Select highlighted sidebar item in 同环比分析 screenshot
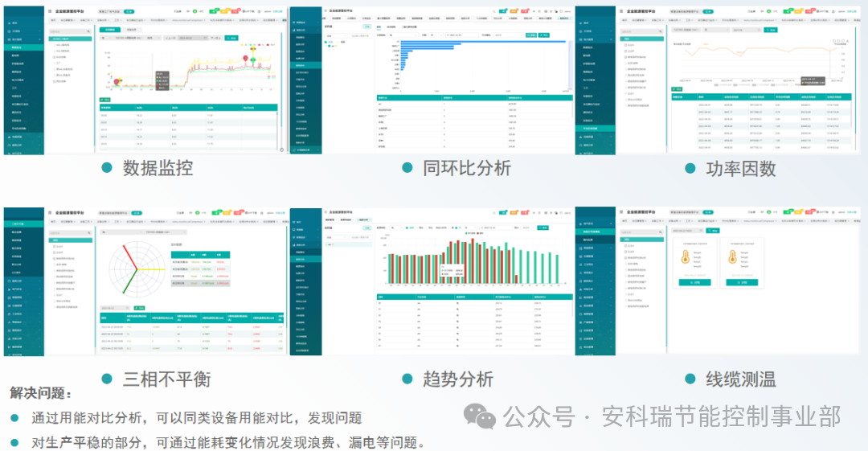This screenshot has width=868, height=451. (x=306, y=65)
